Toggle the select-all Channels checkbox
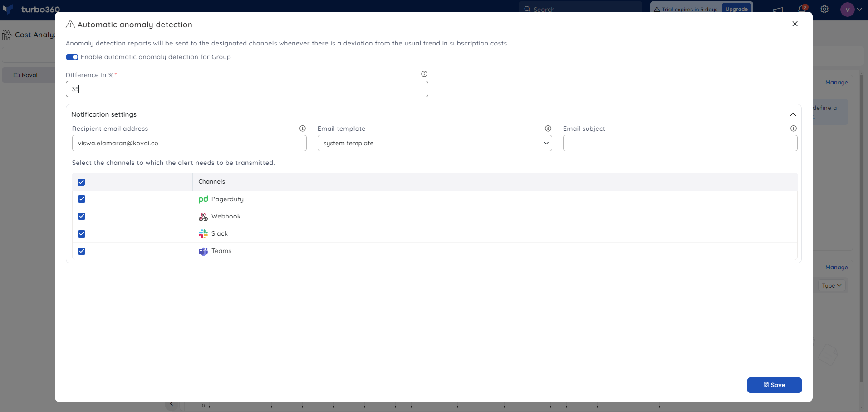The height and width of the screenshot is (412, 868). [x=81, y=182]
